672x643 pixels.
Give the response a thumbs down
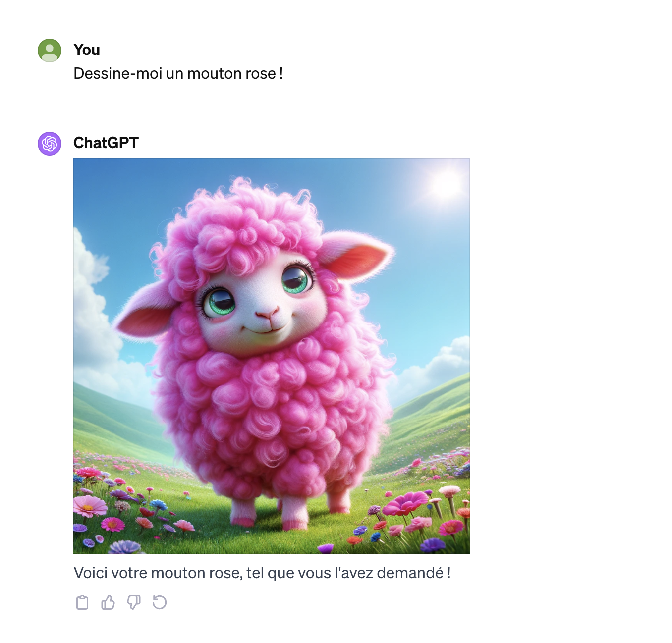click(x=134, y=602)
